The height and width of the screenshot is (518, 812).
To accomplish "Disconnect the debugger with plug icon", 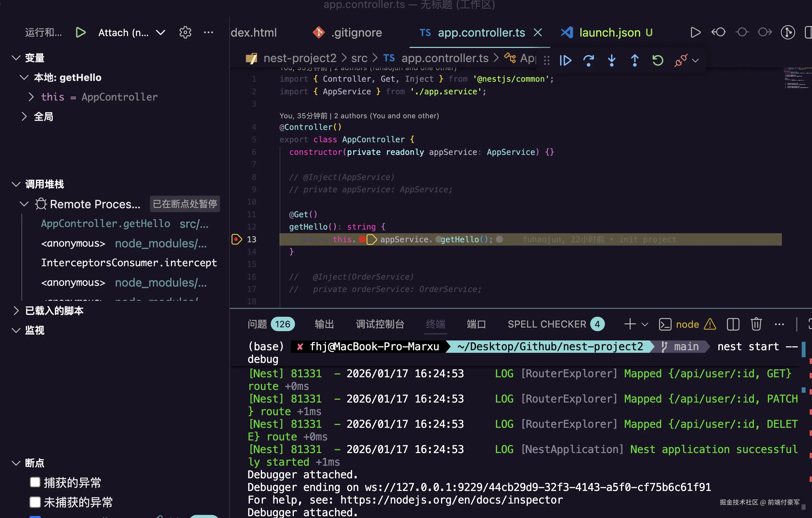I will click(x=681, y=60).
